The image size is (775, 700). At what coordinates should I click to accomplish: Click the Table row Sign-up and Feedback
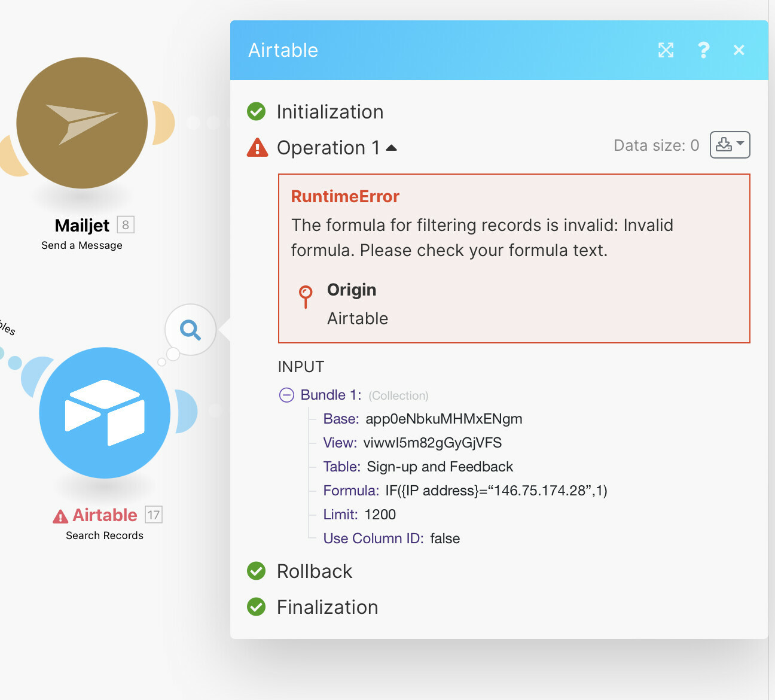418,467
